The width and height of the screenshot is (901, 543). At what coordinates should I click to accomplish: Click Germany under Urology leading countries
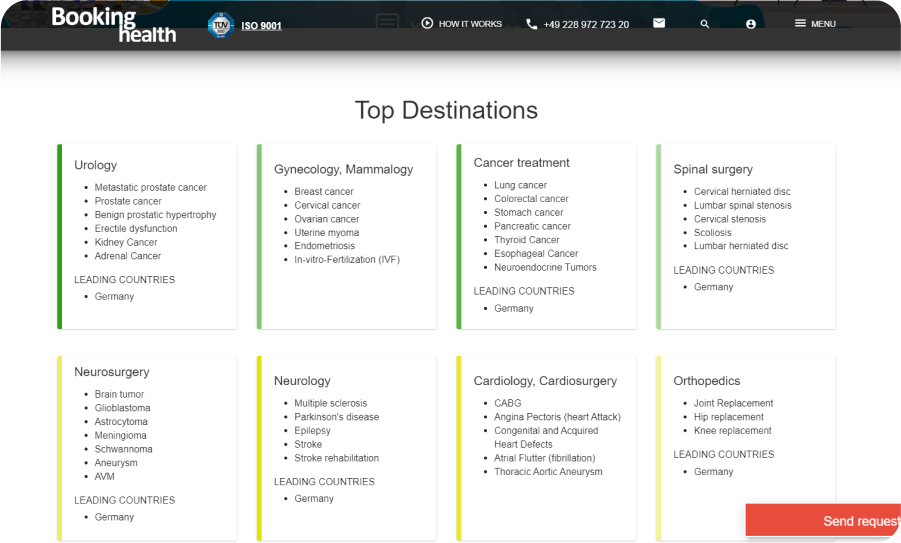point(114,296)
